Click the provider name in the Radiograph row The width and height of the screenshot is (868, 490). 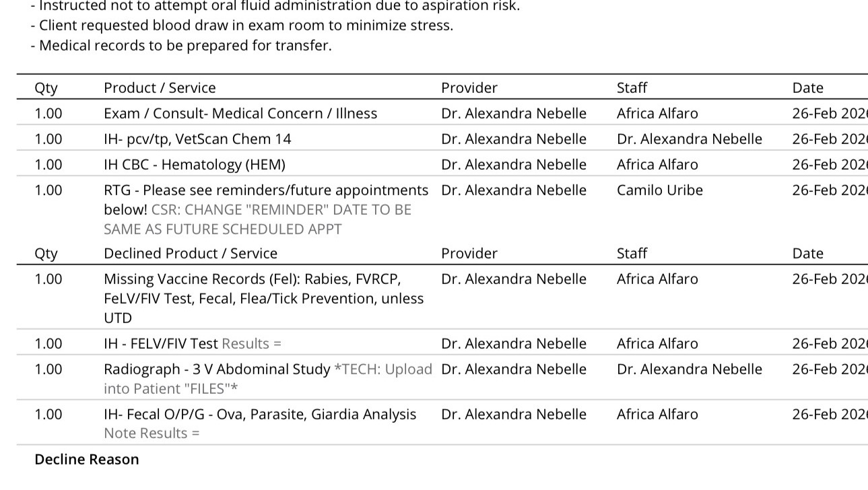coord(513,370)
